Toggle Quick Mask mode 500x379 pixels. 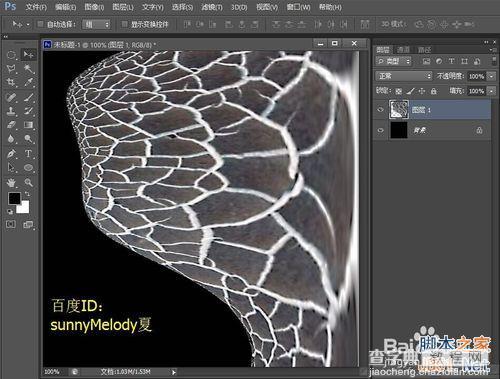coord(11,224)
